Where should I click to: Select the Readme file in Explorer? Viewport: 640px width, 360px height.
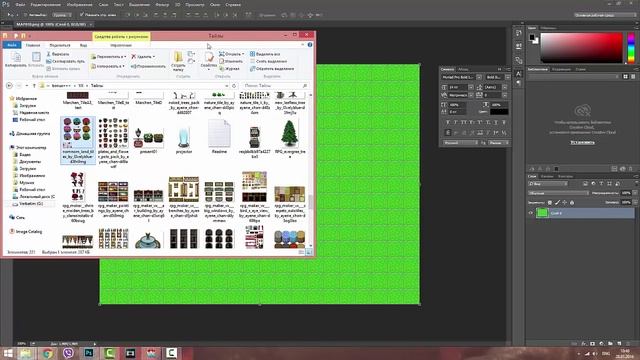pyautogui.click(x=219, y=137)
